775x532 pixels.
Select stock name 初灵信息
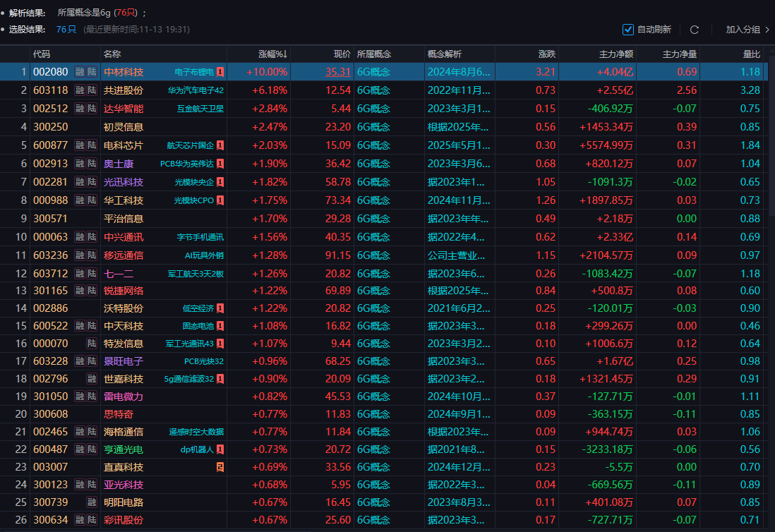pyautogui.click(x=124, y=127)
